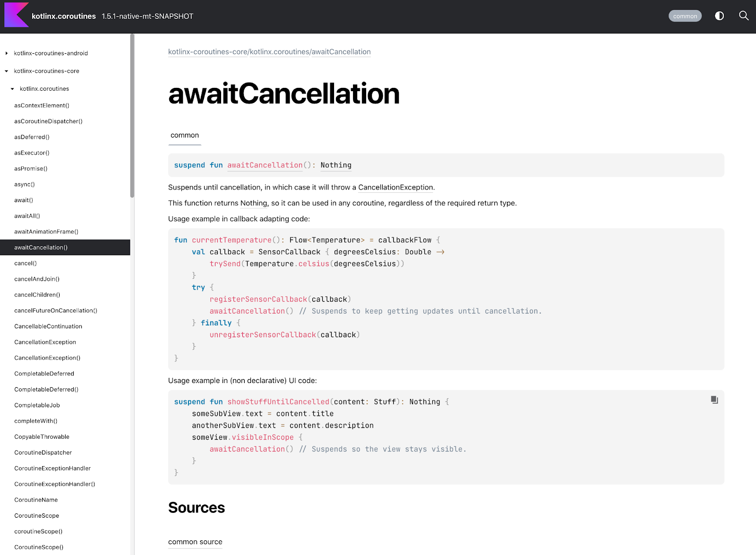Open the search magnifier icon
756x555 pixels.
tap(743, 16)
